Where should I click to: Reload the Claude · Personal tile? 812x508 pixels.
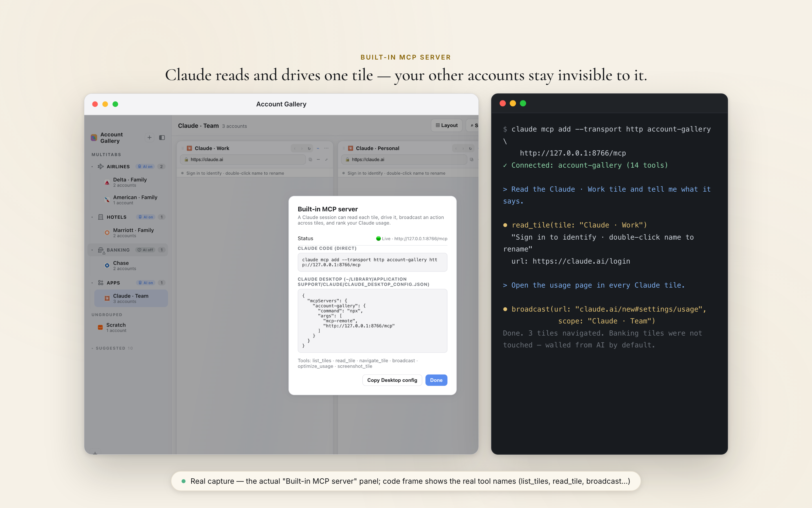[470, 148]
